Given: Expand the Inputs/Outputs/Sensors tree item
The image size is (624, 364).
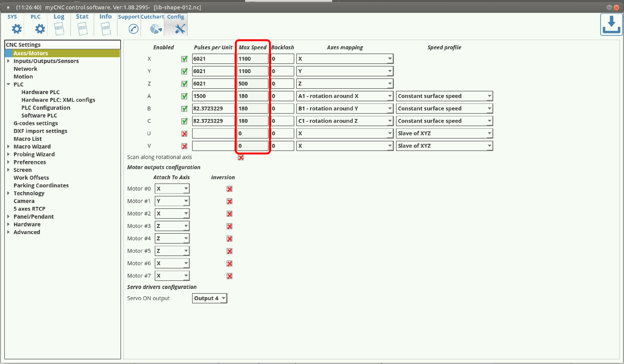Looking at the screenshot, I should coord(8,61).
